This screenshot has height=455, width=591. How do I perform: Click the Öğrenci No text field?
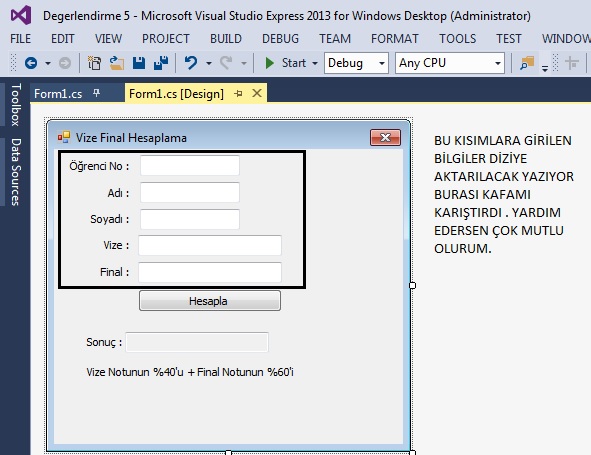(190, 165)
